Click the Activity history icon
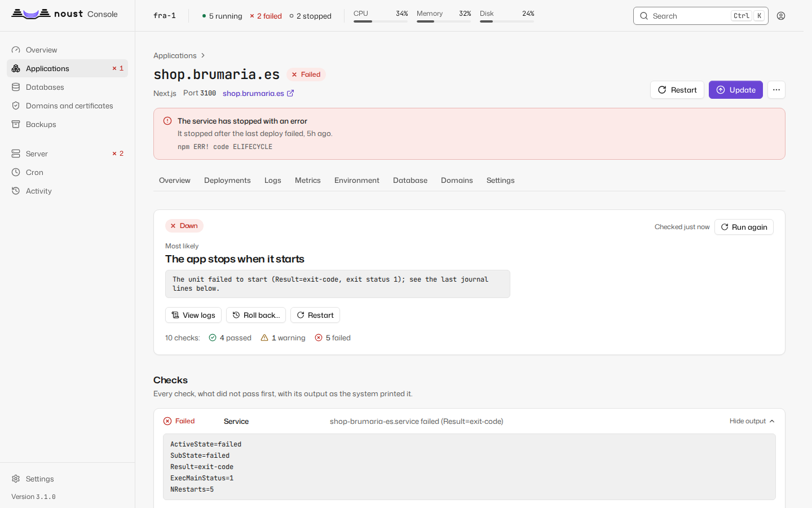 16,191
